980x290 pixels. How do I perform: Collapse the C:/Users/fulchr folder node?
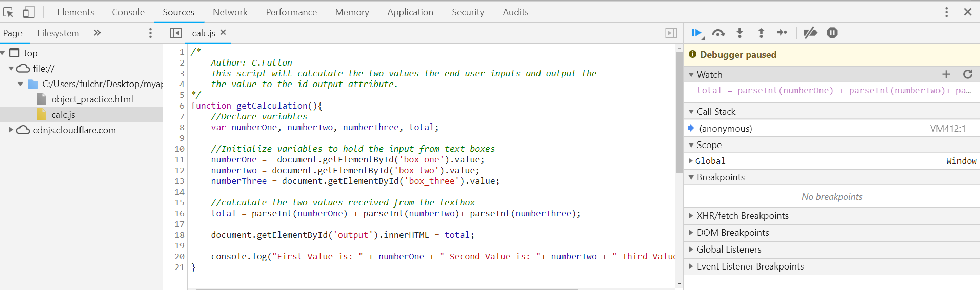tap(21, 84)
